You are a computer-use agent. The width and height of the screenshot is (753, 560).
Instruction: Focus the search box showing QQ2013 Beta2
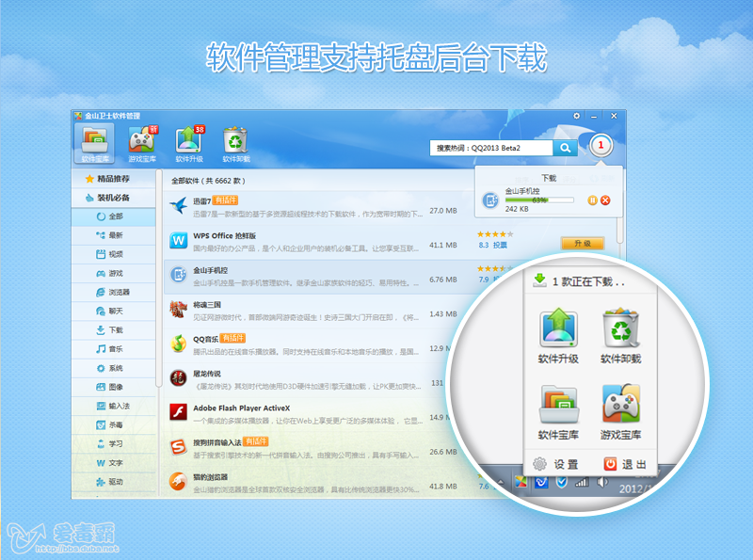491,148
